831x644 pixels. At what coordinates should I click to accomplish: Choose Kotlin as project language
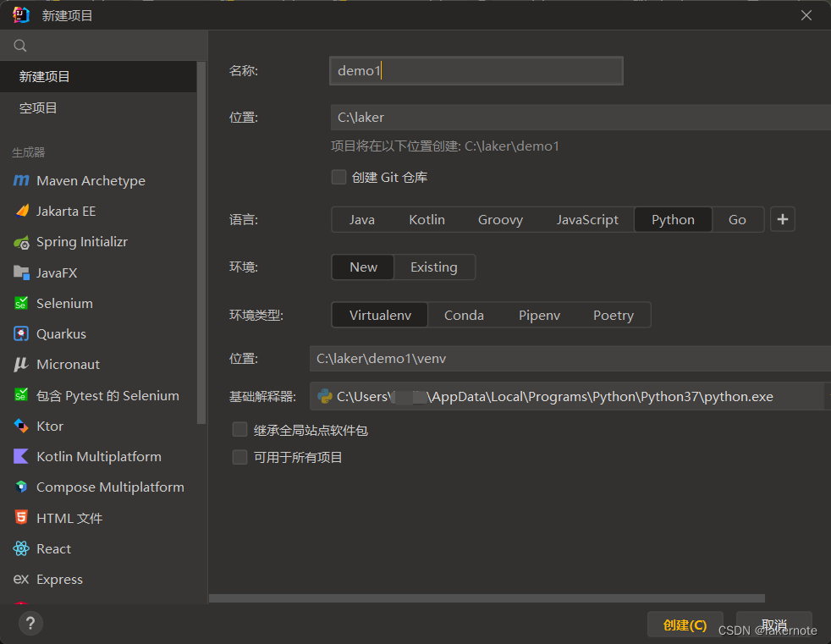tap(427, 219)
